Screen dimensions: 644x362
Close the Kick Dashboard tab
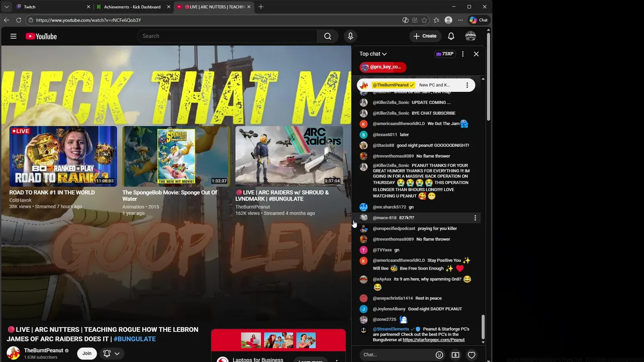click(x=169, y=7)
